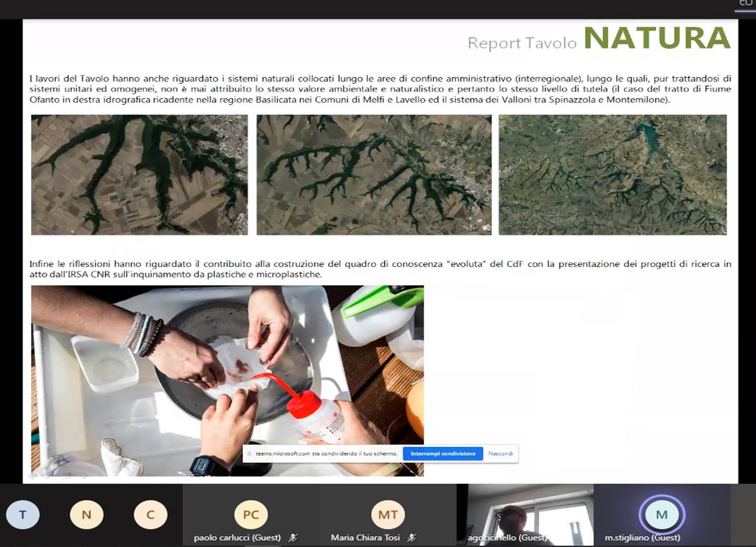Click muted microphone icon next to paolo carlucci
This screenshot has height=547, width=756.
pyautogui.click(x=293, y=538)
